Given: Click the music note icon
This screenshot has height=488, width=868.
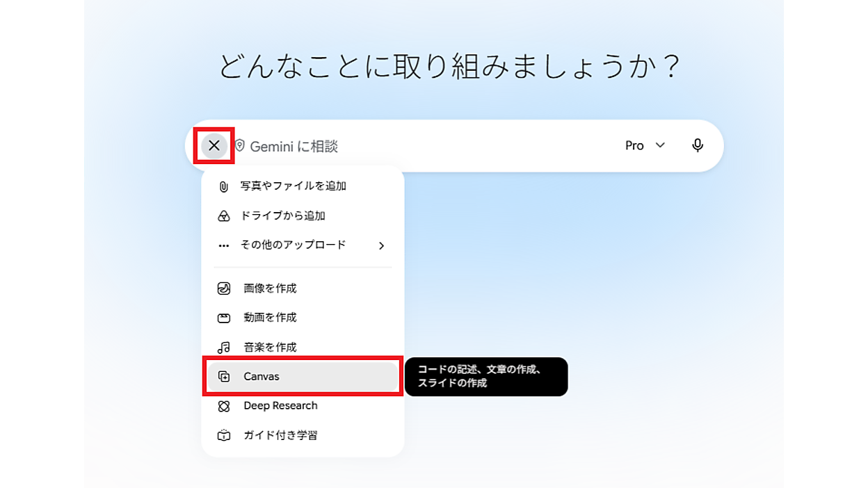Looking at the screenshot, I should point(224,347).
